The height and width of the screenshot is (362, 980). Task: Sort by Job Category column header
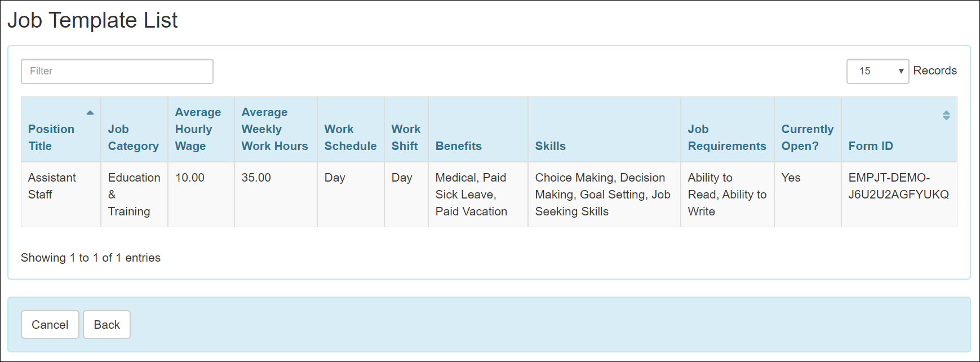click(133, 137)
